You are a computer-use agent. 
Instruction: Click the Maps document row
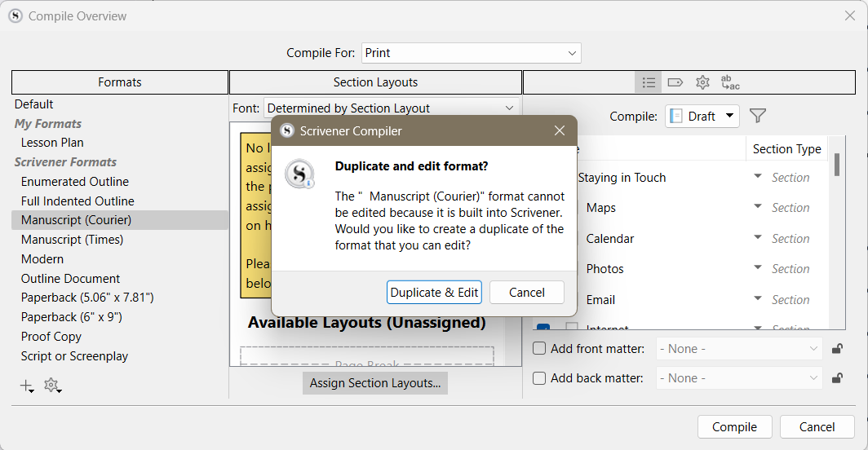point(600,208)
